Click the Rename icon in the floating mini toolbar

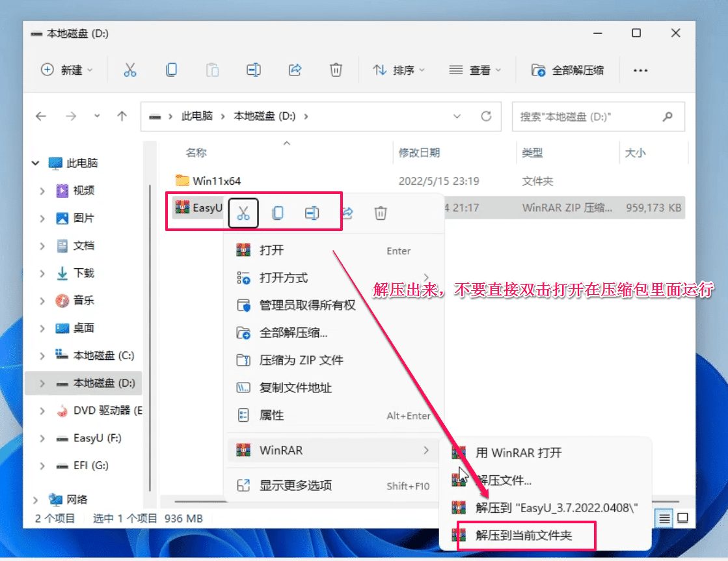point(311,212)
